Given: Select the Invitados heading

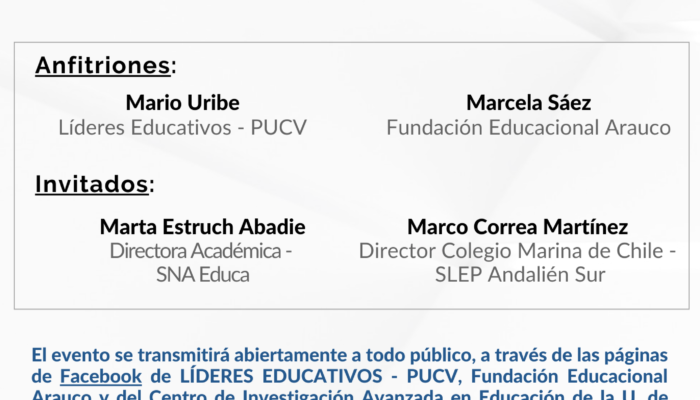Looking at the screenshot, I should (92, 184).
